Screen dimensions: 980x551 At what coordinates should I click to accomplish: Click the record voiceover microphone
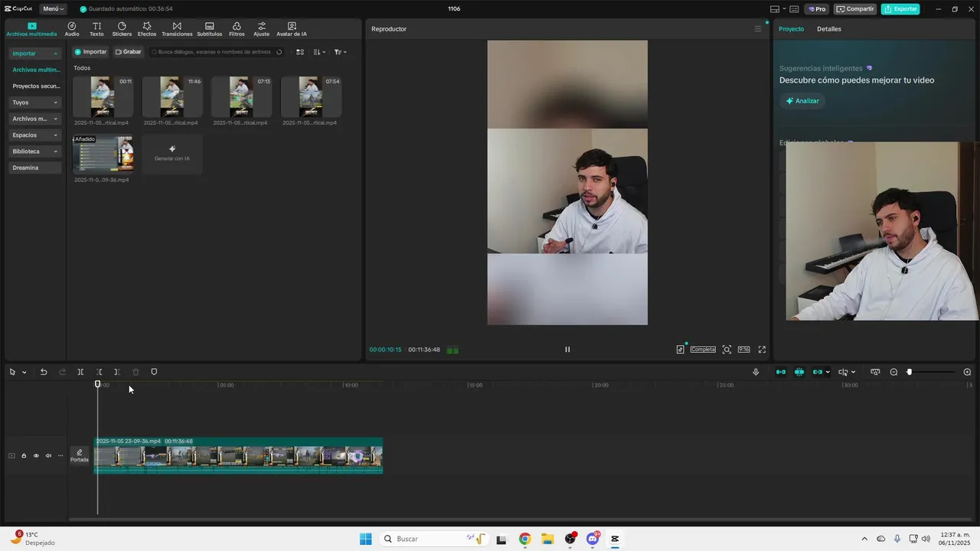pyautogui.click(x=756, y=372)
